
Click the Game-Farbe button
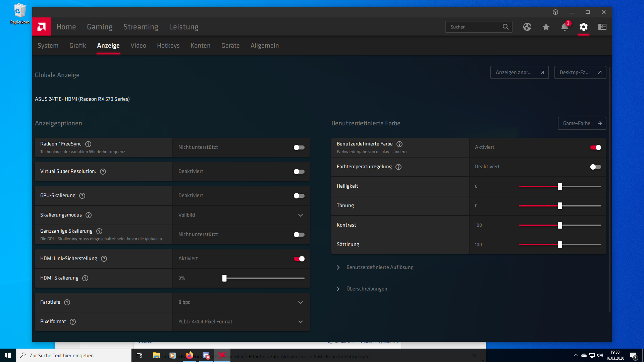point(582,123)
